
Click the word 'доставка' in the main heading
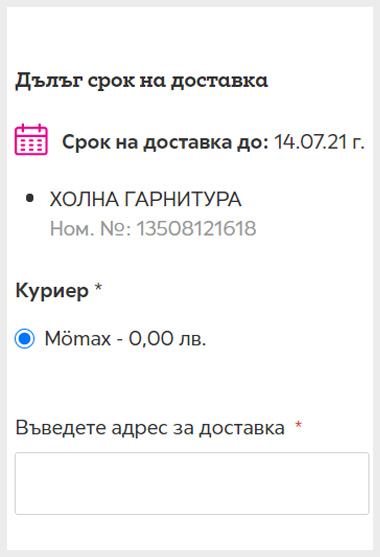219,81
